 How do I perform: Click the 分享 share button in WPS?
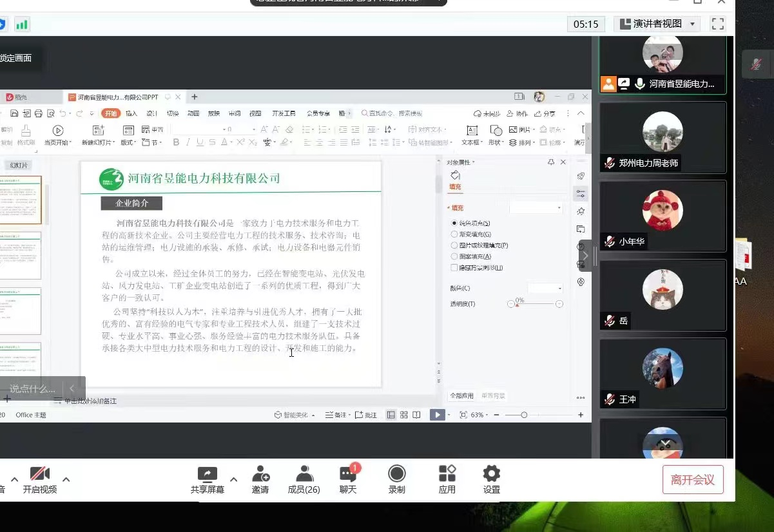pyautogui.click(x=545, y=113)
